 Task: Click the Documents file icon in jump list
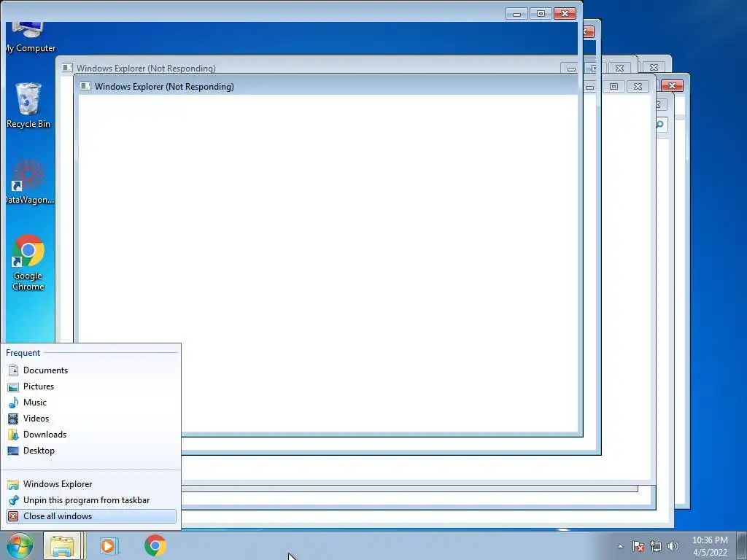[x=13, y=370]
